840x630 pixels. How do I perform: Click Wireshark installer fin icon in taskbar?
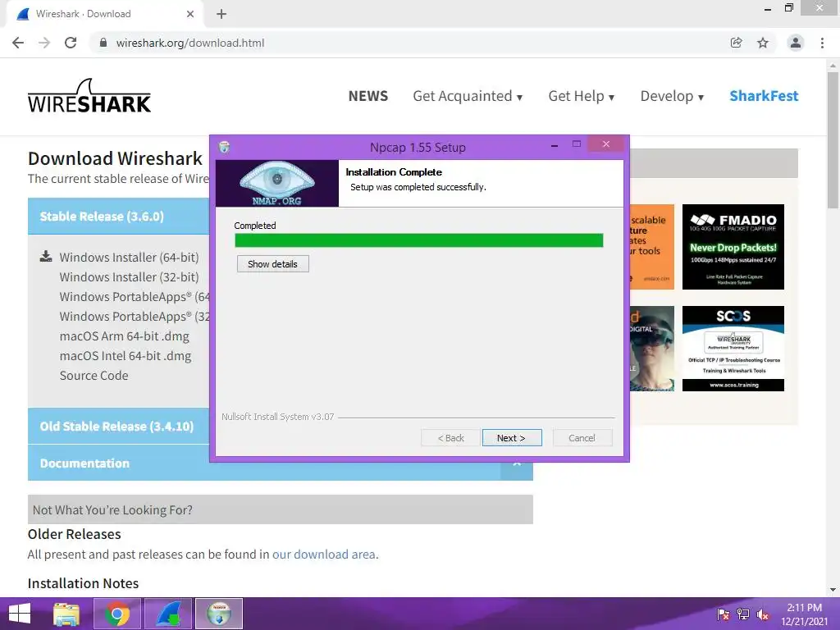pos(167,614)
